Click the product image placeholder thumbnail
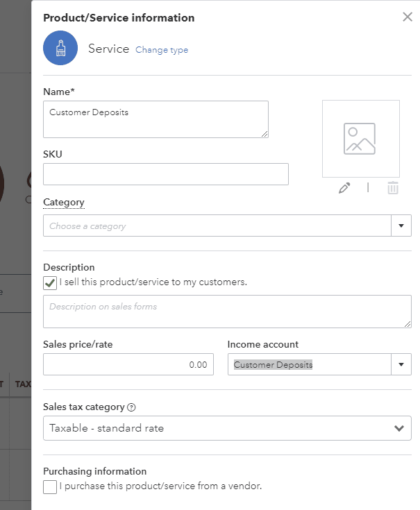The height and width of the screenshot is (510, 420). click(361, 139)
